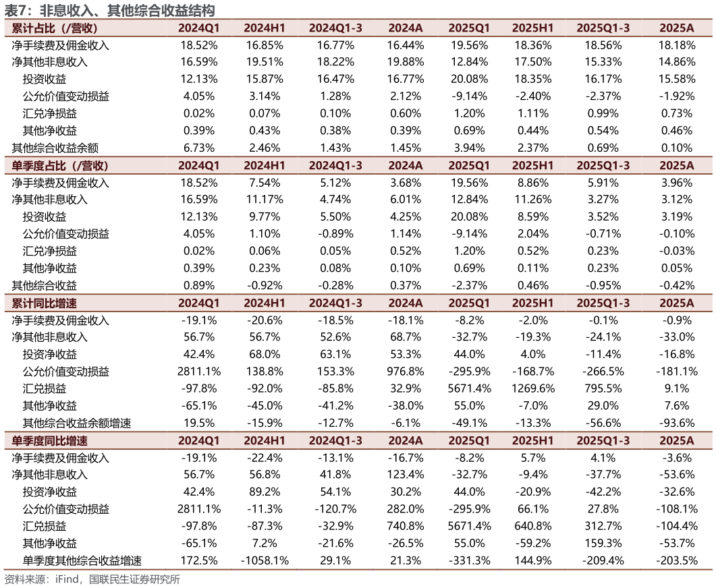
Task: Click 2024H1 in the 单季度同比增速 header row
Action: [x=264, y=441]
